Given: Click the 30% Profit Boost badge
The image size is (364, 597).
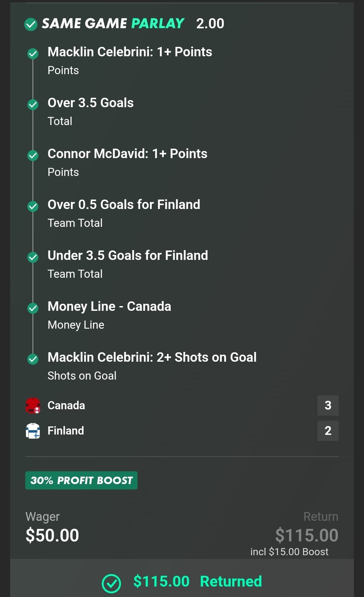Looking at the screenshot, I should point(81,480).
